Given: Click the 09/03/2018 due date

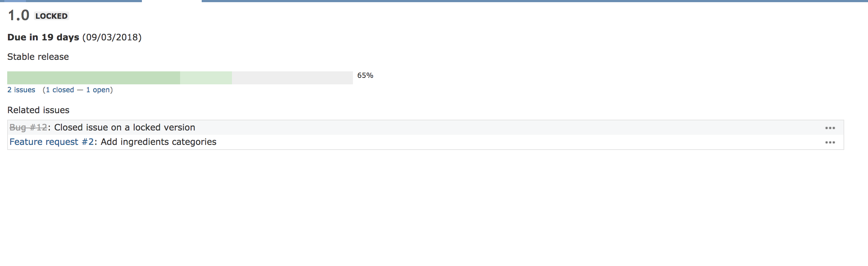Looking at the screenshot, I should click(112, 37).
